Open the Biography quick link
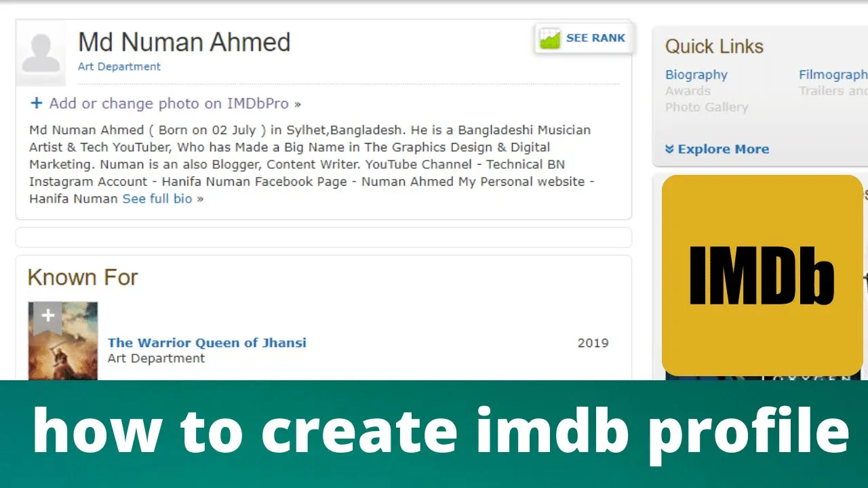 [696, 75]
